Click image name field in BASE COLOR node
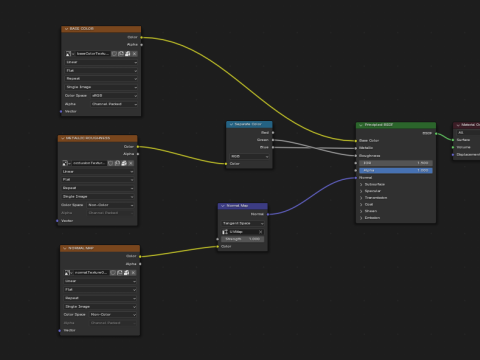 coord(93,54)
